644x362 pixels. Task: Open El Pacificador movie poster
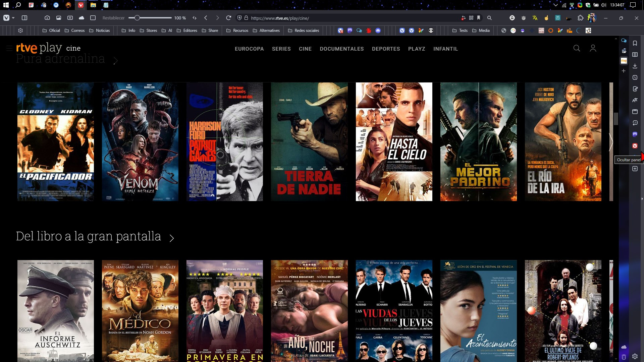click(56, 142)
